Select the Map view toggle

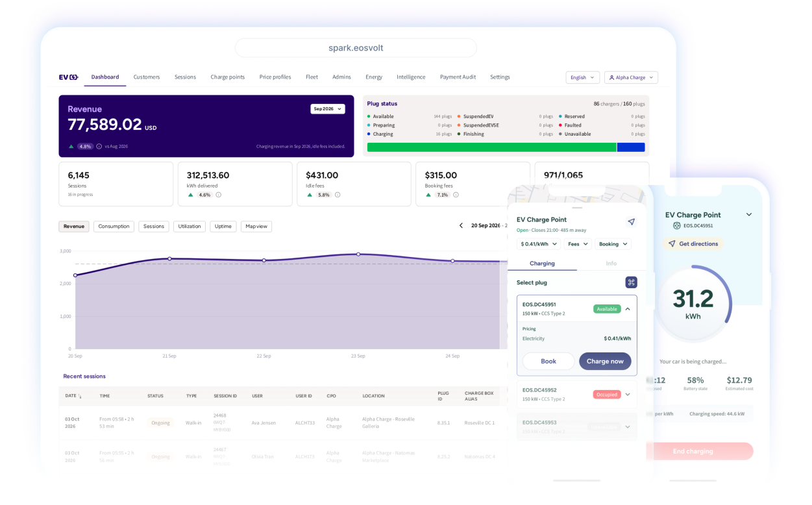coord(256,227)
